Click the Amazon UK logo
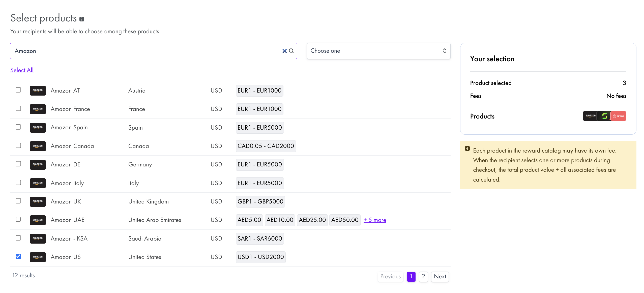Screen dimensions: 644x293 [x=38, y=201]
